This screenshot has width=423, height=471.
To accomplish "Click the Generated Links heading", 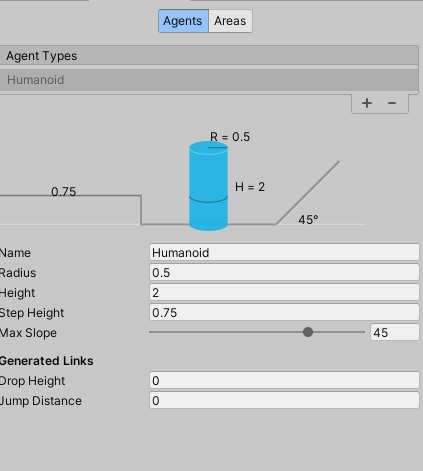I will click(x=46, y=361).
